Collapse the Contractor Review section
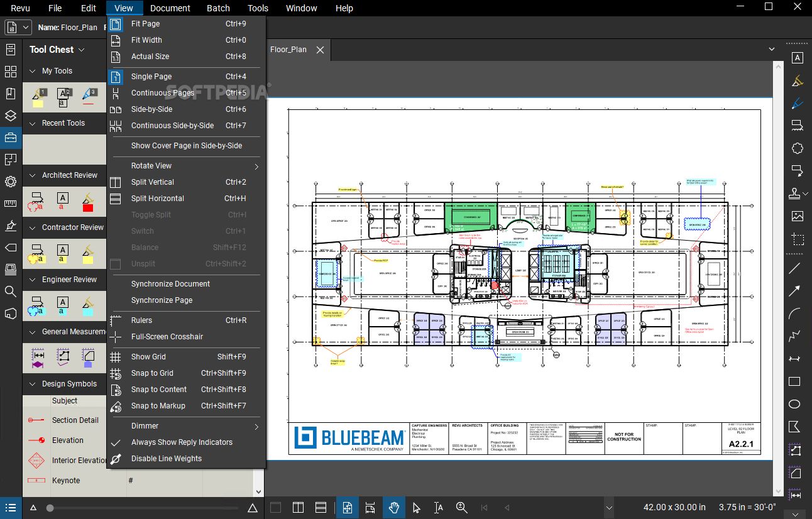The width and height of the screenshot is (812, 519). (33, 227)
